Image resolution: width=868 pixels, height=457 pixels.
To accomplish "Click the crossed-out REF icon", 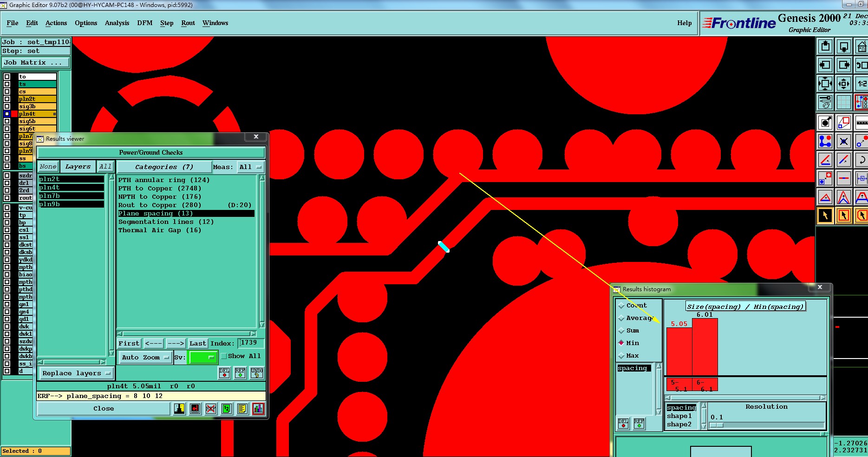I will pos(211,409).
